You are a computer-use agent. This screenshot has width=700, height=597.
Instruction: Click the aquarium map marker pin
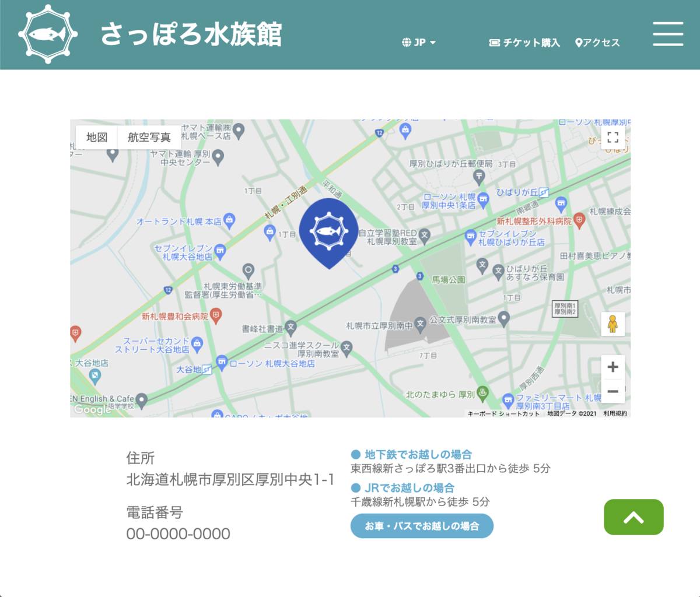coord(329,231)
